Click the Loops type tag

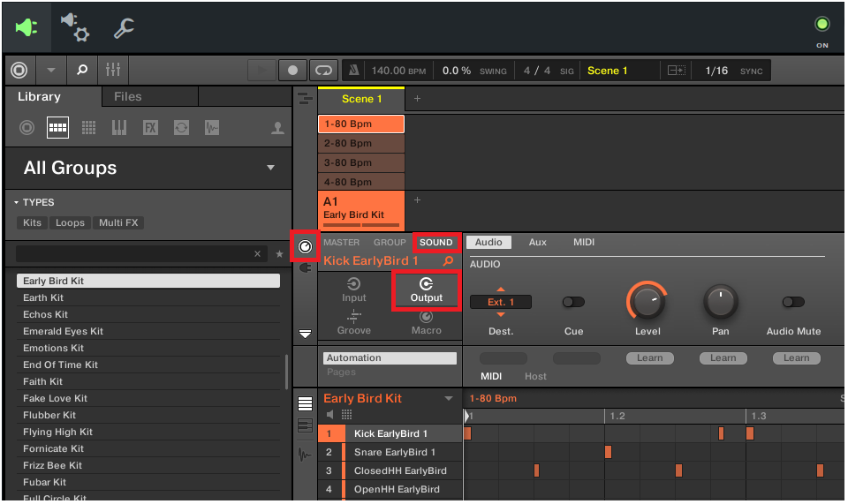70,223
